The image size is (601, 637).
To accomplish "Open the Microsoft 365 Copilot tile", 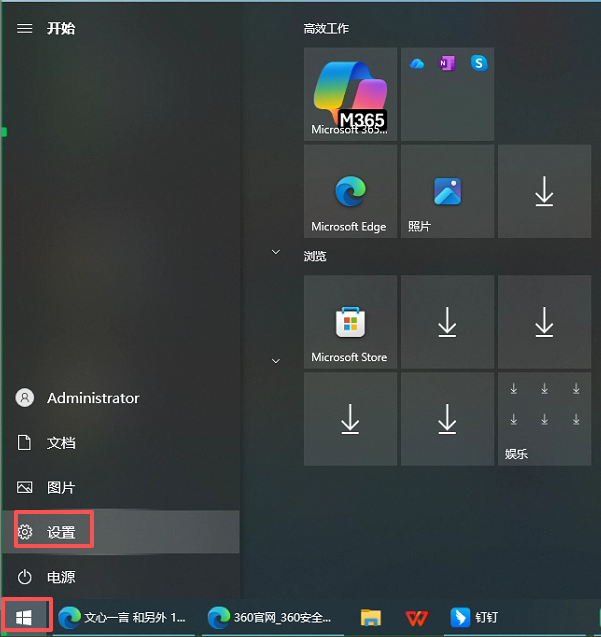I will pyautogui.click(x=349, y=94).
